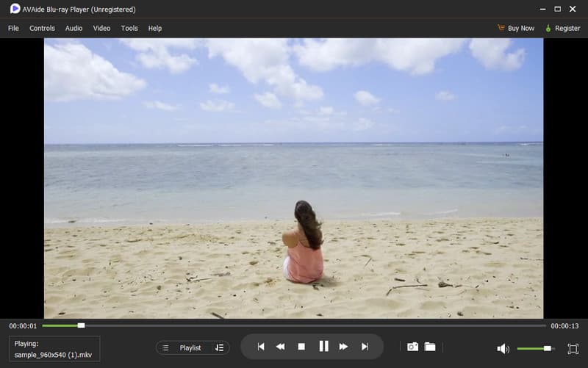Click the sample_960x540 (1).mkv filename
This screenshot has width=588, height=368.
(53, 355)
